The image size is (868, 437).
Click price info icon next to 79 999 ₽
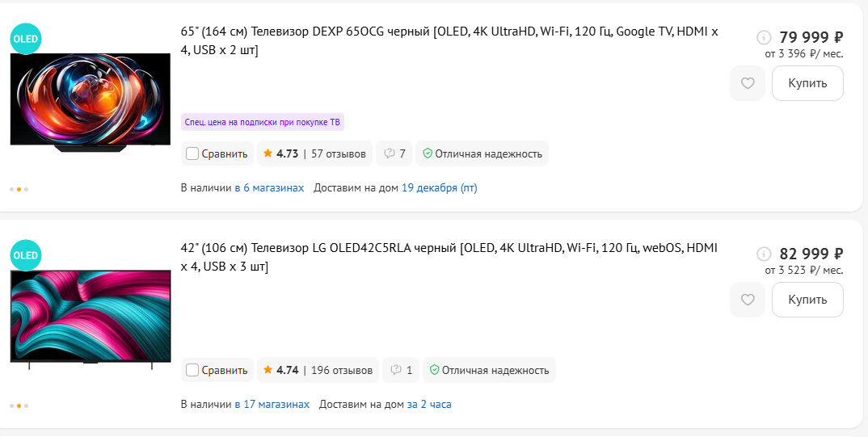click(x=764, y=37)
